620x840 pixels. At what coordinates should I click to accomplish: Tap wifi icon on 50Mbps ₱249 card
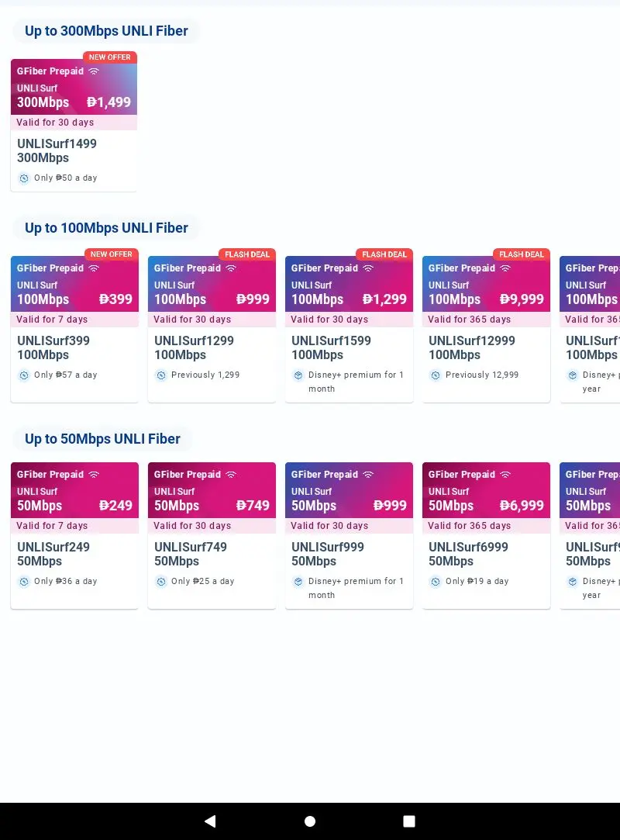coord(94,475)
